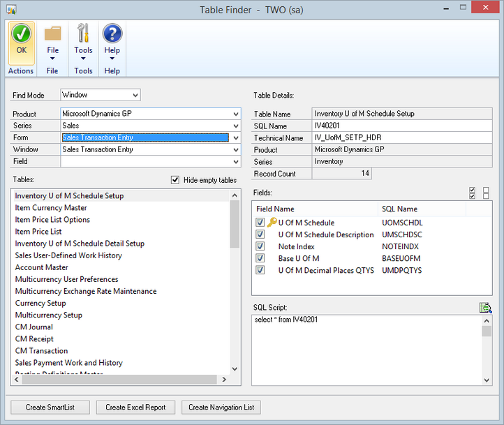Click the mark all fields checkboxes icon
The width and height of the screenshot is (504, 425).
(x=472, y=193)
